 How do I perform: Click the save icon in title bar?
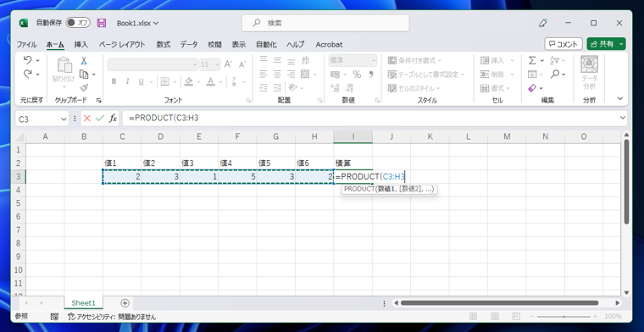coord(102,23)
